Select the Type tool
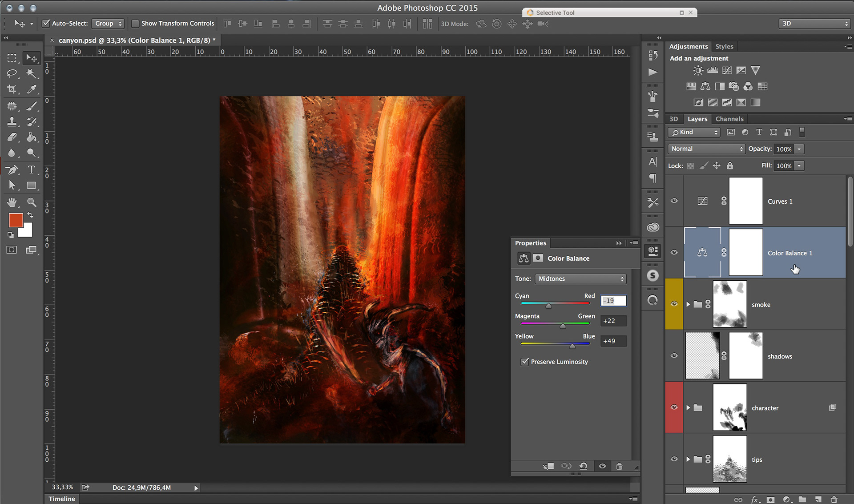 pos(31,169)
